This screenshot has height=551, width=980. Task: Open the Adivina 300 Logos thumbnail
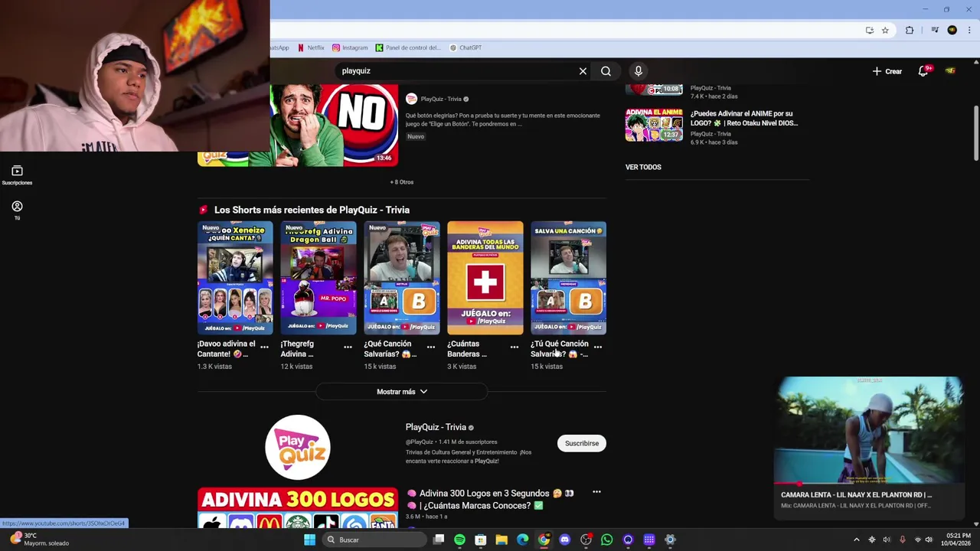tap(298, 508)
